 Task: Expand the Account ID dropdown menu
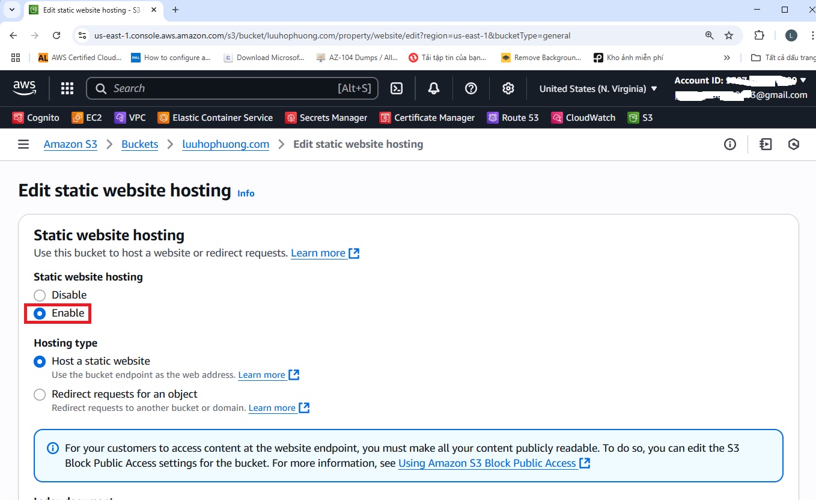click(x=739, y=80)
